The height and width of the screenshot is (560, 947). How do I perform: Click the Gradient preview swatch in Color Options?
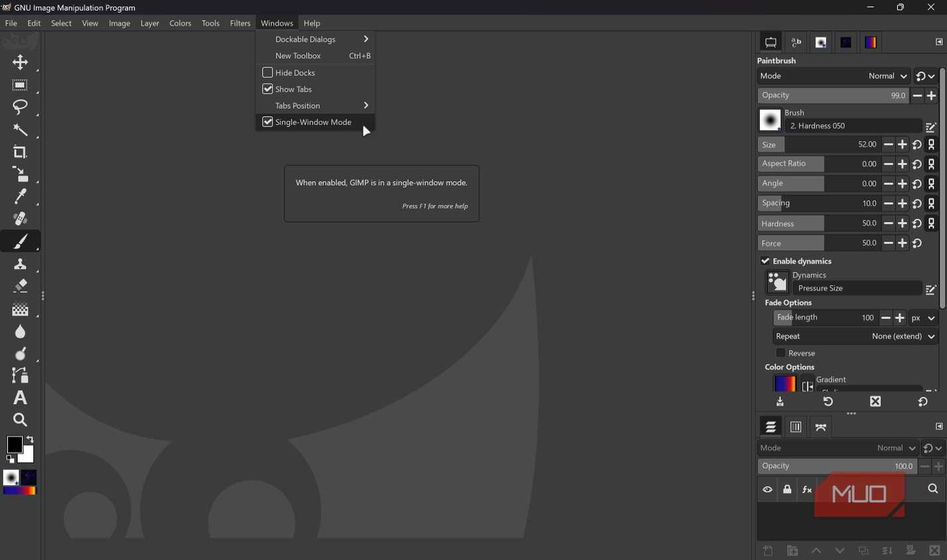pyautogui.click(x=785, y=384)
